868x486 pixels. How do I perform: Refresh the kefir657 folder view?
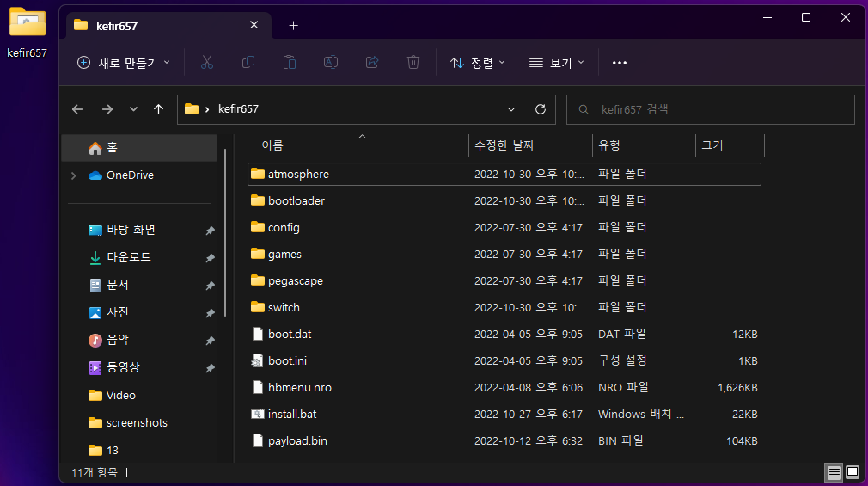pyautogui.click(x=541, y=109)
